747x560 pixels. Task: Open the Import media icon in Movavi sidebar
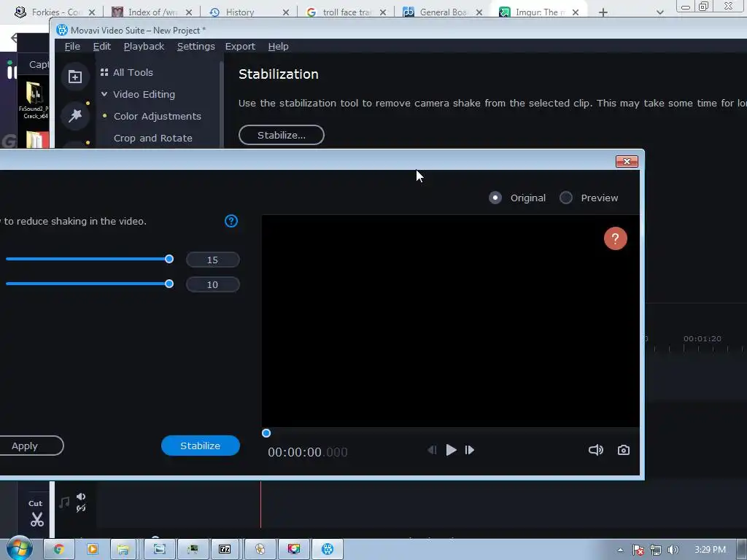75,77
